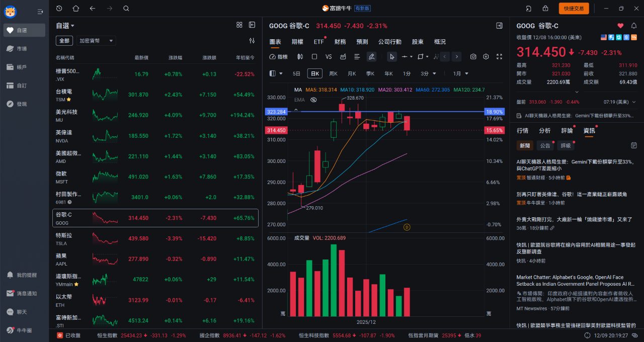
Task: Open the 自訂 custom layout sidebar item
Action: [x=24, y=85]
